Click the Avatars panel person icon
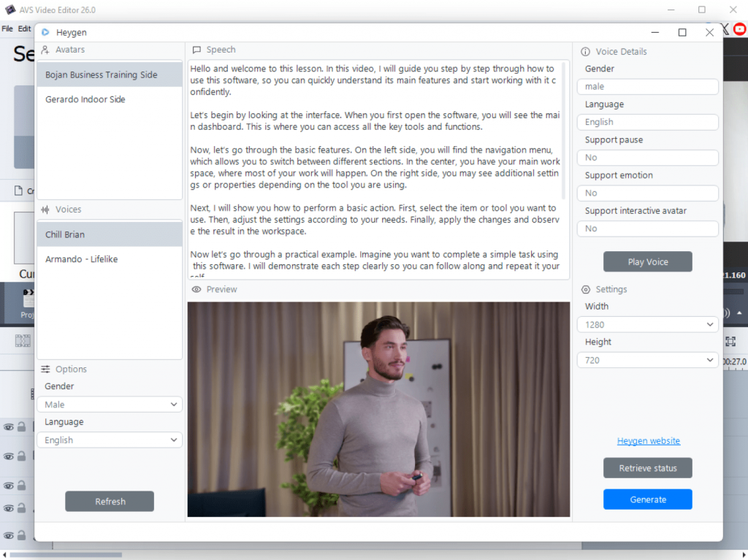Image resolution: width=748 pixels, height=560 pixels. pyautogui.click(x=45, y=50)
